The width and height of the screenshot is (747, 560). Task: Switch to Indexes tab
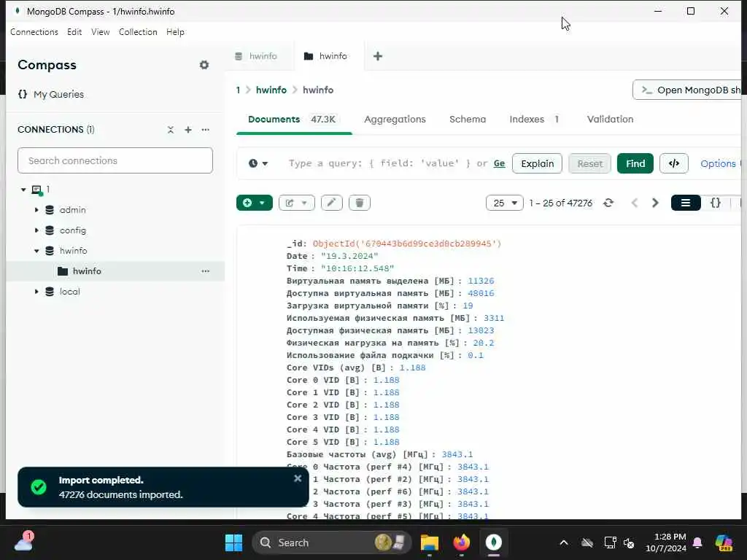pyautogui.click(x=534, y=119)
